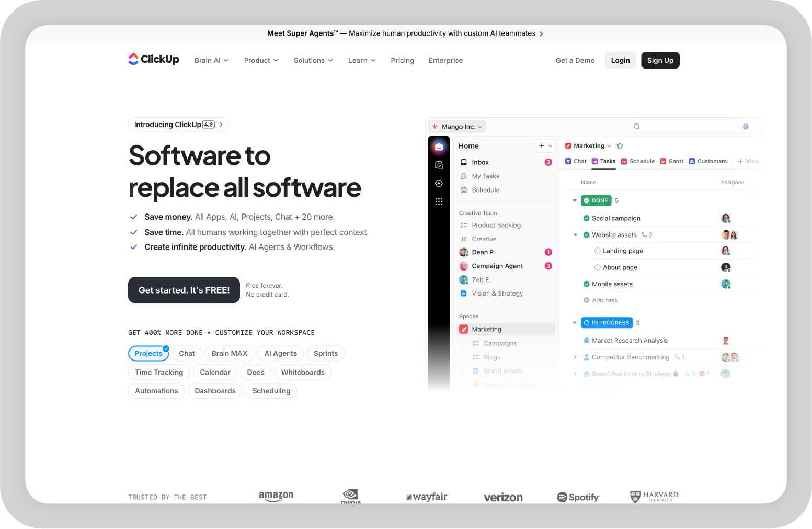Switch to the Chat tab
The height and width of the screenshot is (529, 812).
(576, 161)
